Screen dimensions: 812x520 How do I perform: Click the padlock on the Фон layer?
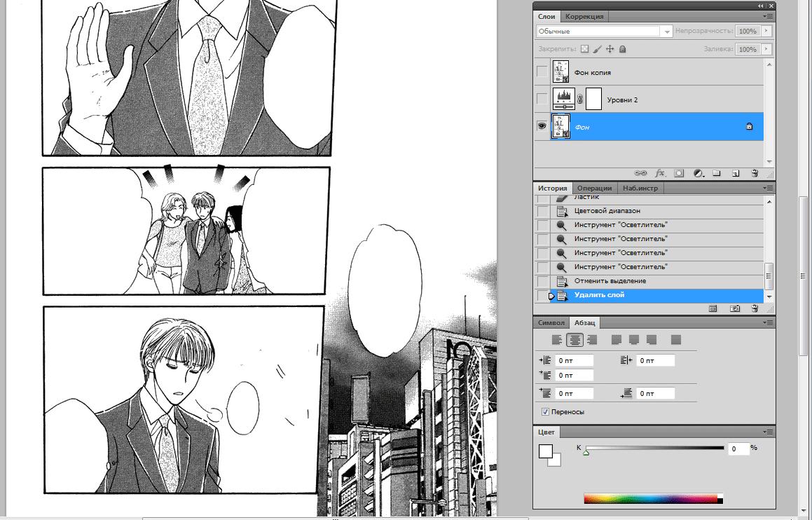750,126
